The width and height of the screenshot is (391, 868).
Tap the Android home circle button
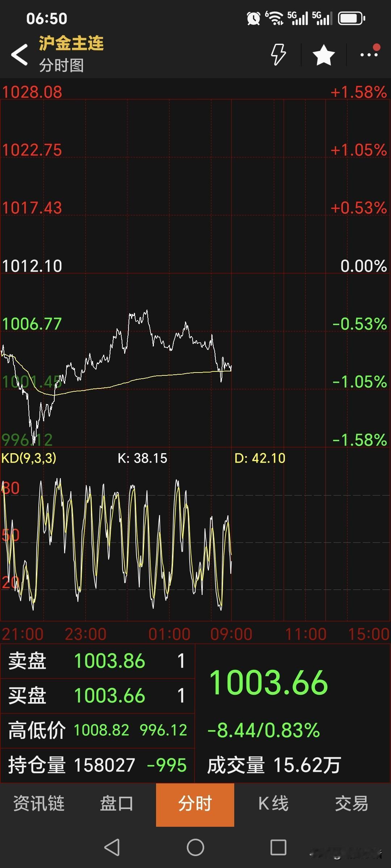tap(195, 847)
